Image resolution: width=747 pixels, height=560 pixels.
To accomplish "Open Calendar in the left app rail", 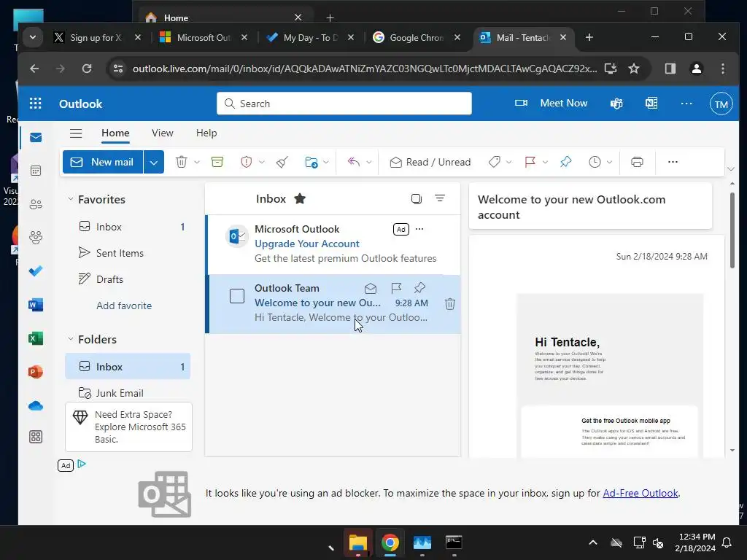I will click(x=36, y=171).
